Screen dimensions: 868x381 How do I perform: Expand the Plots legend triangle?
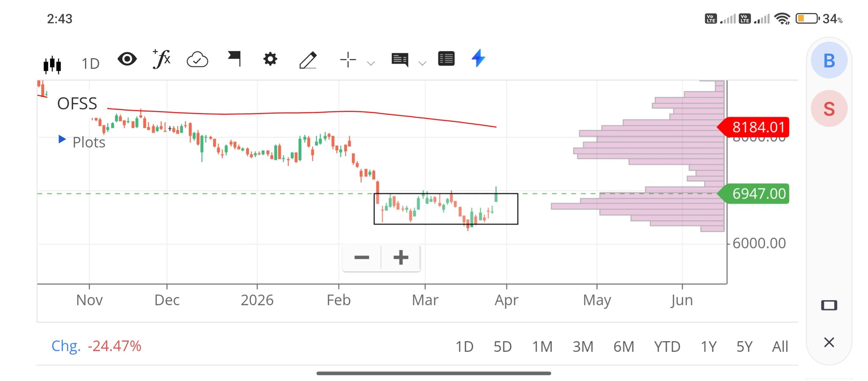point(62,139)
